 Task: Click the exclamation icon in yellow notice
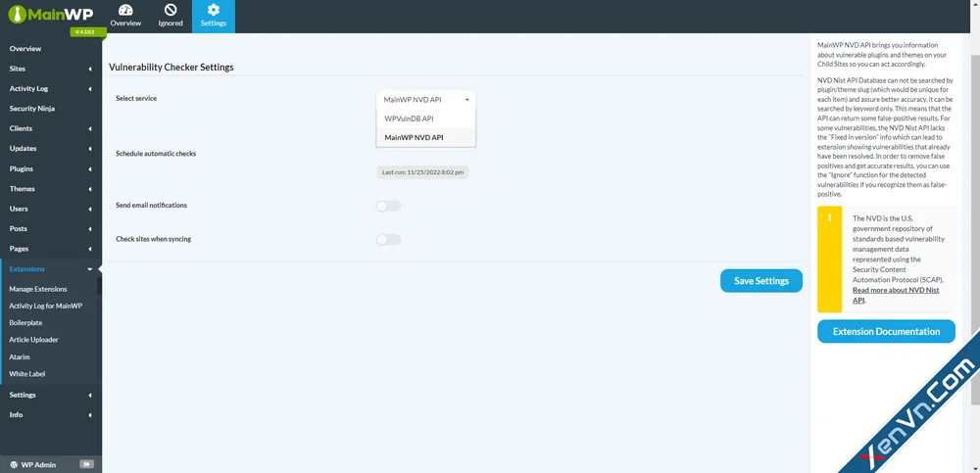click(829, 218)
